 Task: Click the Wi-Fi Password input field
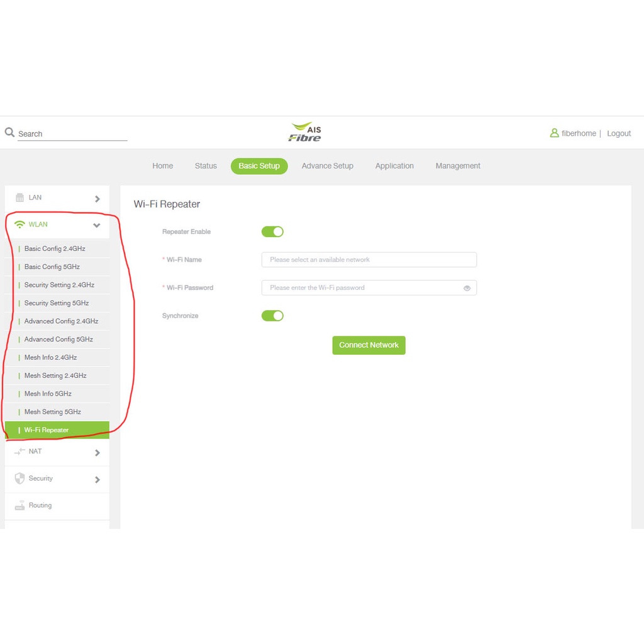(x=362, y=288)
